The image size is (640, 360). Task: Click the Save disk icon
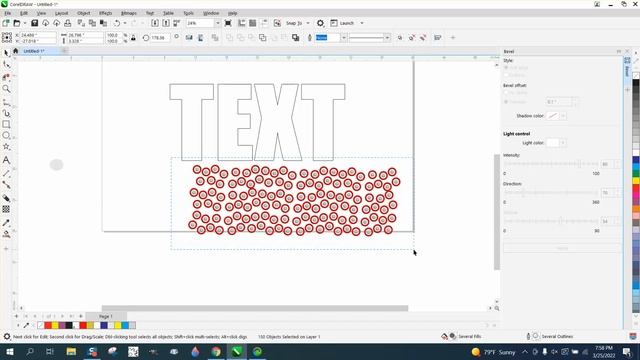click(x=35, y=23)
